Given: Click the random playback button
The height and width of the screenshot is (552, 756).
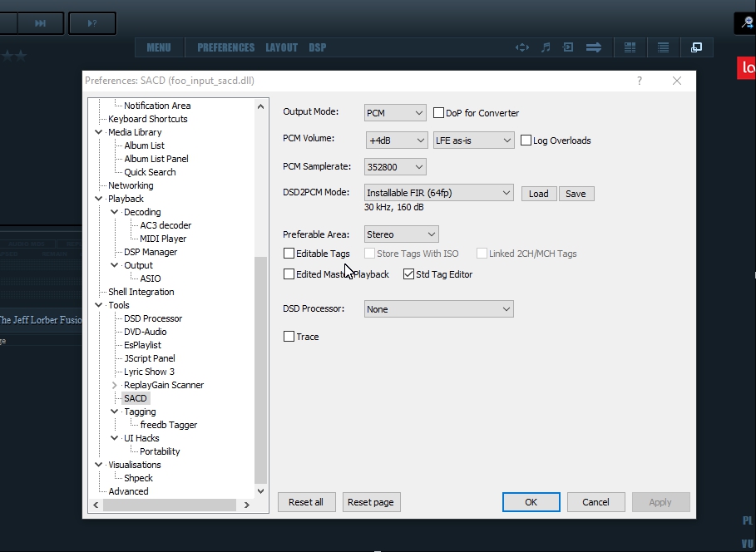Looking at the screenshot, I should click(x=91, y=23).
